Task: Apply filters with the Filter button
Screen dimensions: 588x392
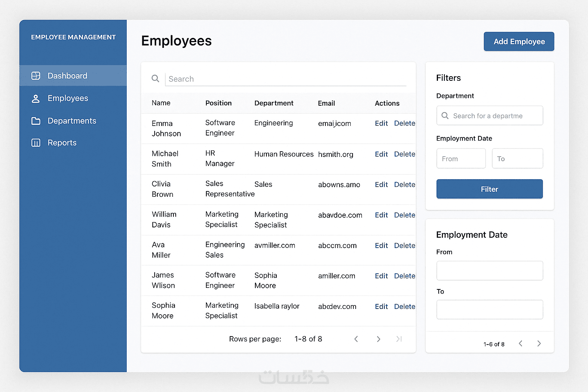Action: click(x=490, y=189)
